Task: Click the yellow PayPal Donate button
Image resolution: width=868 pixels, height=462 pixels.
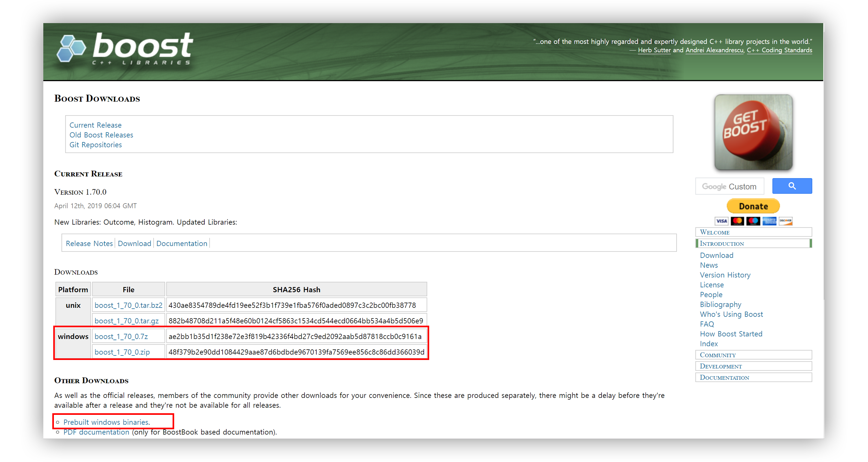Action: 753,206
